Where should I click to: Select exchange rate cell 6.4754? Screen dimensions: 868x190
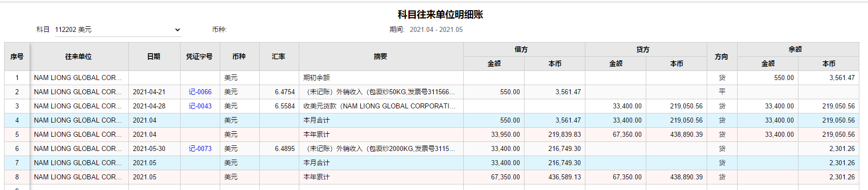(279, 92)
